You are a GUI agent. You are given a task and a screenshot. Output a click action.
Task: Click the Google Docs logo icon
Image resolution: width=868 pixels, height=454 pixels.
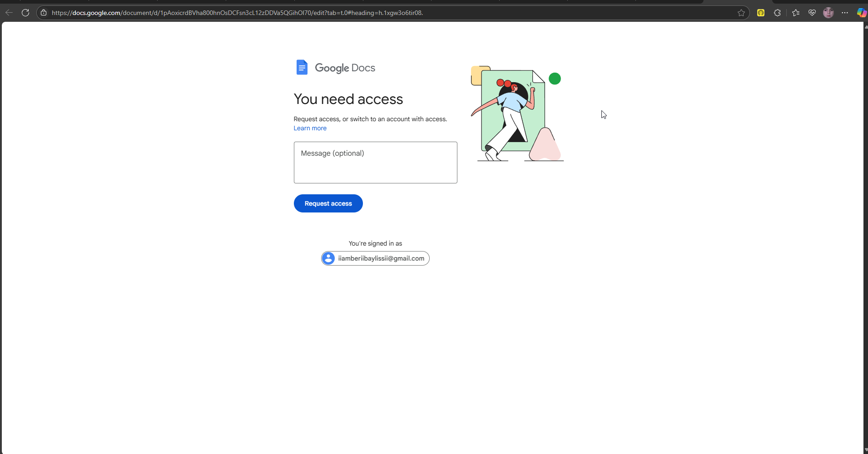coord(302,67)
